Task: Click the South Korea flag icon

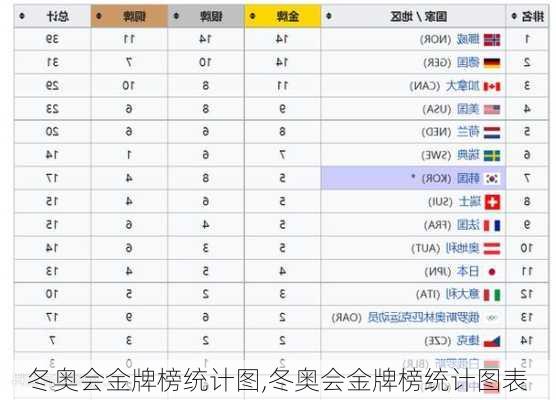Action: pyautogui.click(x=492, y=178)
